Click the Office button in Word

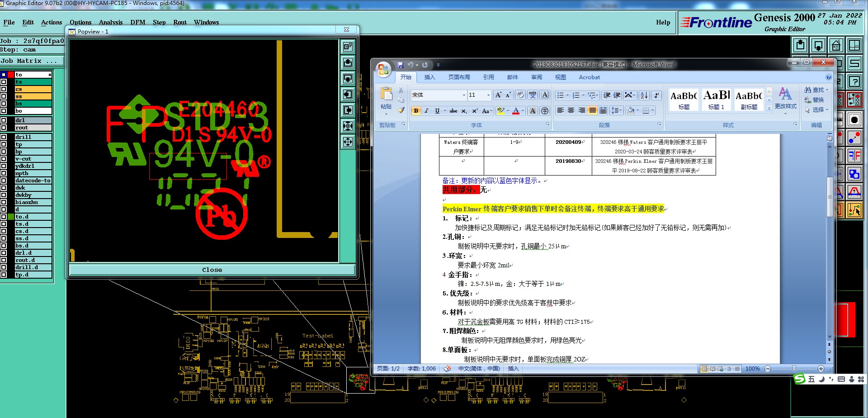[383, 69]
